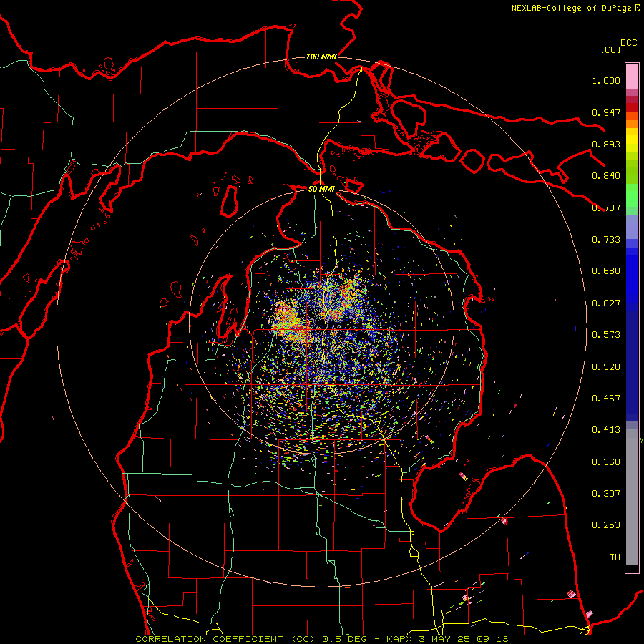Select the 0.733 scale value
Viewport: 644px width, 644px height.
[606, 240]
